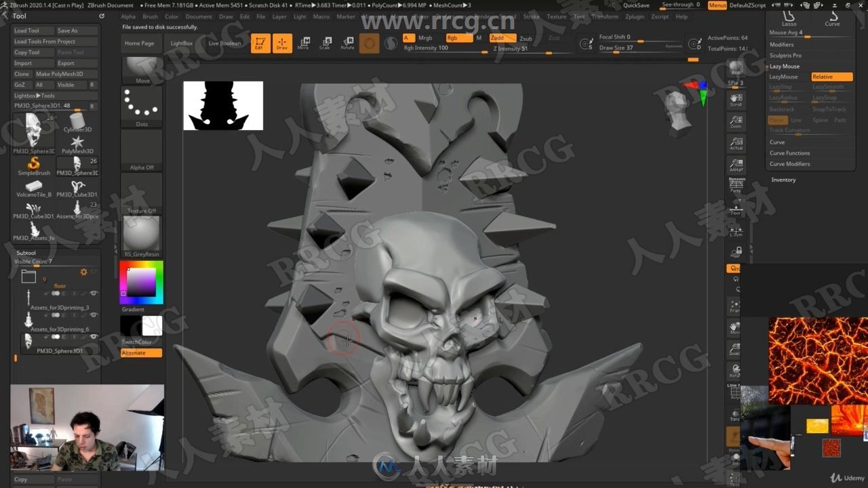Click the Actual size icon
The image size is (868, 488).
coord(736,144)
